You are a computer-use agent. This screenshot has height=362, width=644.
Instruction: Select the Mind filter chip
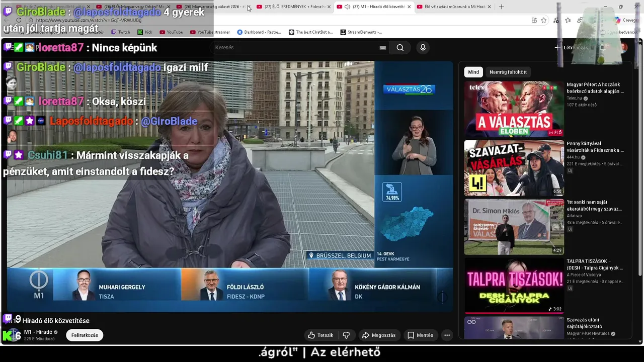pyautogui.click(x=473, y=72)
